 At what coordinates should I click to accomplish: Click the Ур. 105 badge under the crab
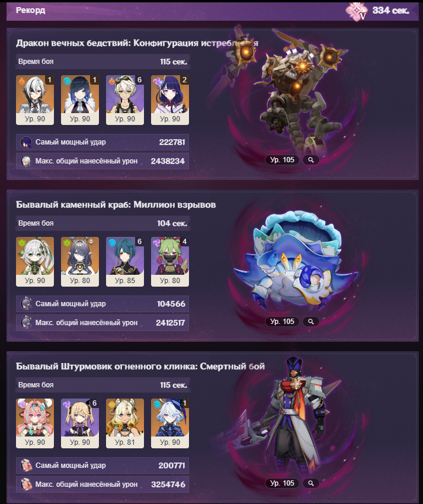point(282,322)
